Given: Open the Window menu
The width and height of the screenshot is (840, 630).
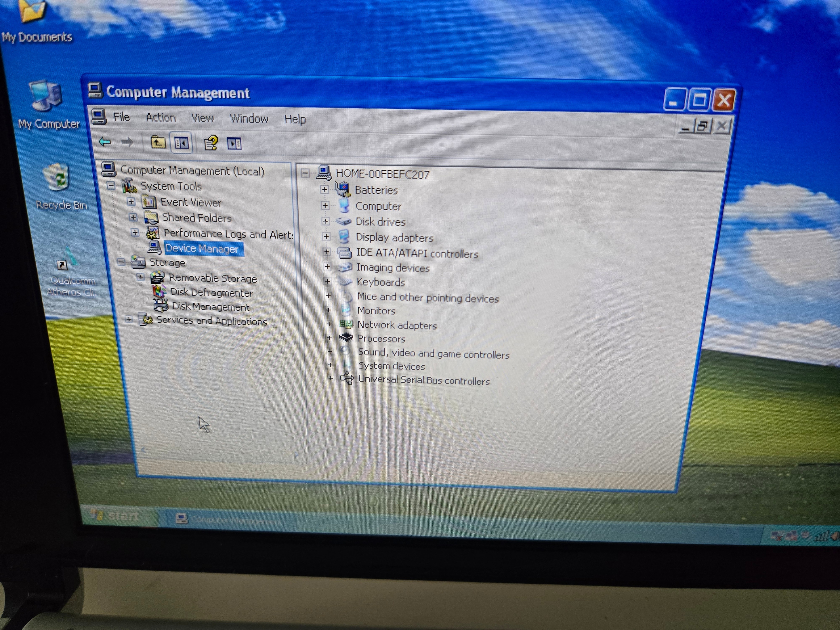Looking at the screenshot, I should click(x=249, y=119).
